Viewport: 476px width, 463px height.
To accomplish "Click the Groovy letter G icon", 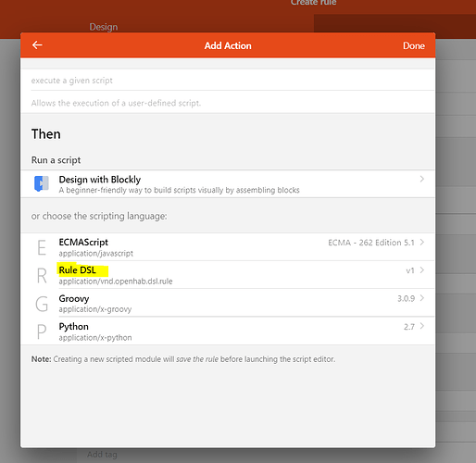I will pyautogui.click(x=42, y=304).
